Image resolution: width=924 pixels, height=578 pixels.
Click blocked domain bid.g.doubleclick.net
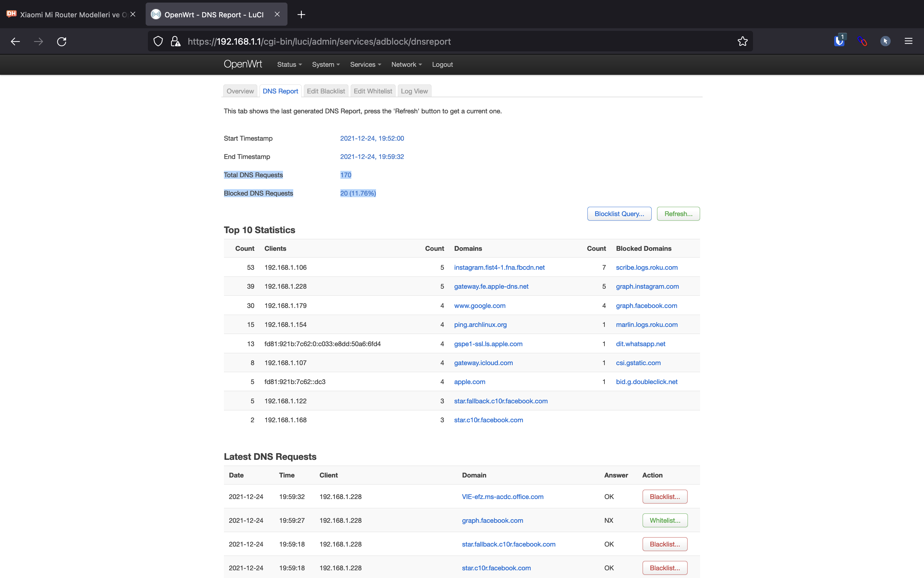[x=646, y=382]
